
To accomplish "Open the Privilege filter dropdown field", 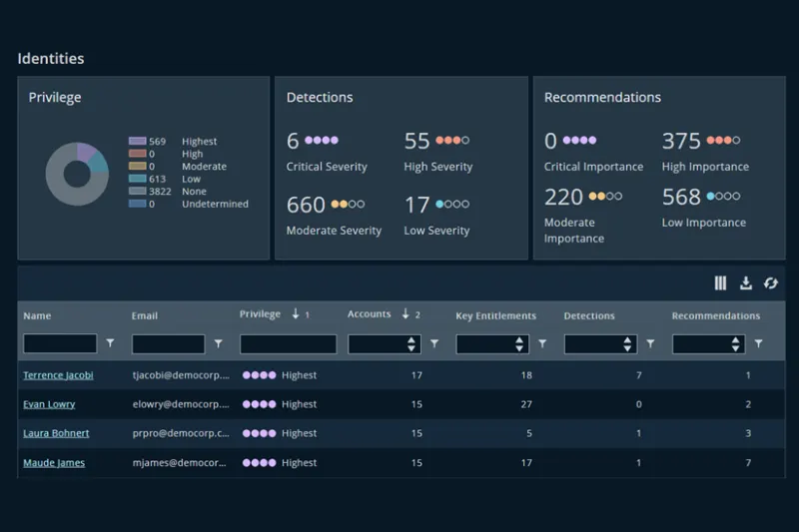I will tap(288, 344).
